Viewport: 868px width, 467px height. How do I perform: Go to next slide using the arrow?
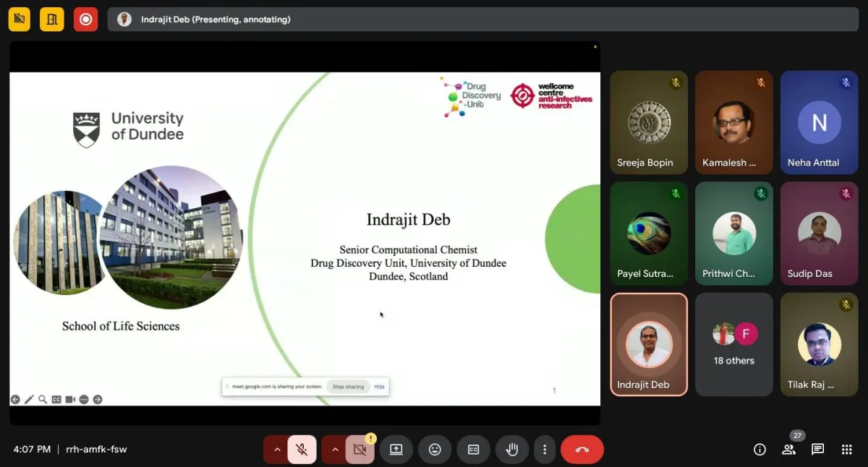click(x=98, y=399)
